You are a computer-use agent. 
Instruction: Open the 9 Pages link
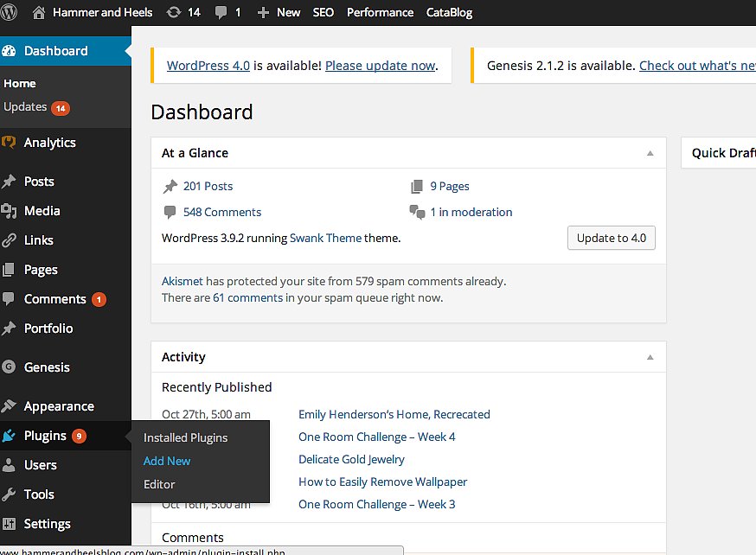(x=449, y=187)
